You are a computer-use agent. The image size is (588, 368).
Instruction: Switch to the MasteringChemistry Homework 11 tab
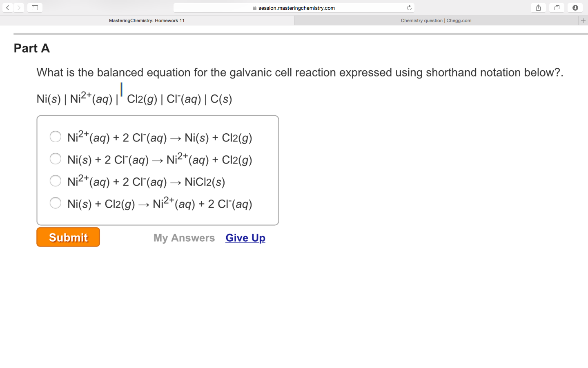click(147, 20)
